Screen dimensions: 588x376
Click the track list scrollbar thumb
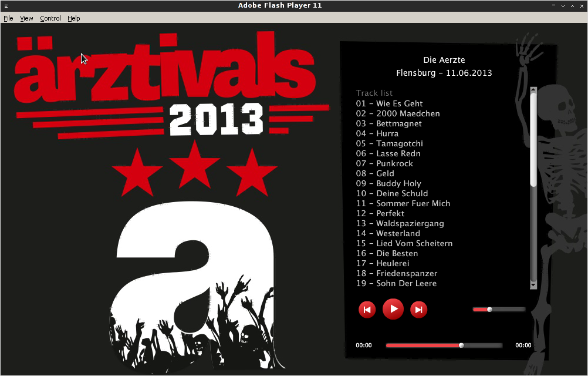(533, 140)
